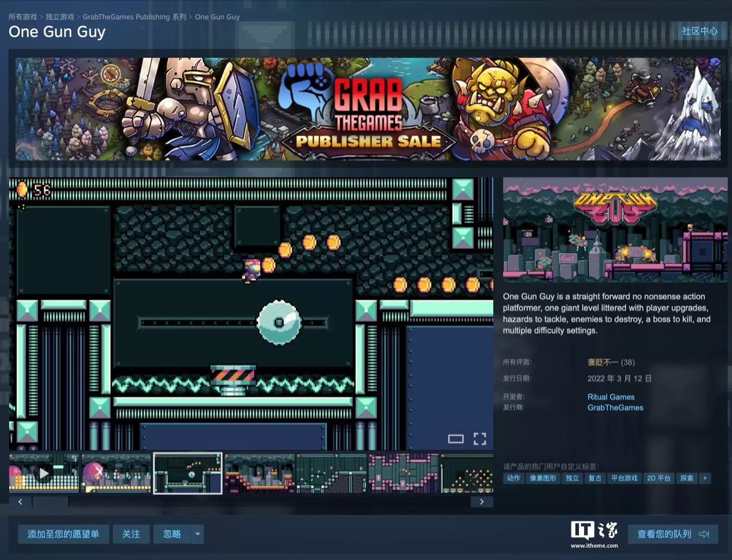Ignore this game using 忽略
Screen dimensions: 732x560
[x=171, y=534]
